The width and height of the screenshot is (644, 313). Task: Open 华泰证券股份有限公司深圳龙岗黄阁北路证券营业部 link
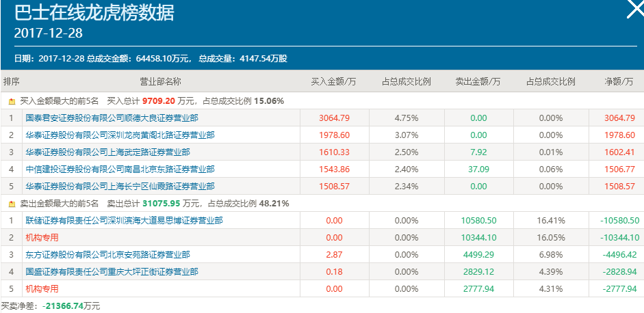pyautogui.click(x=120, y=135)
